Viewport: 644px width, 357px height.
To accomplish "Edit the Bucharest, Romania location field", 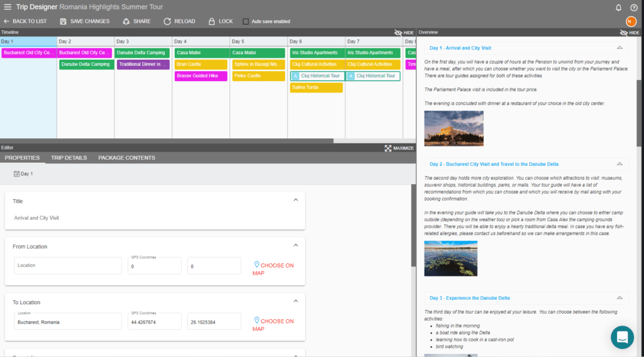I will [68, 321].
